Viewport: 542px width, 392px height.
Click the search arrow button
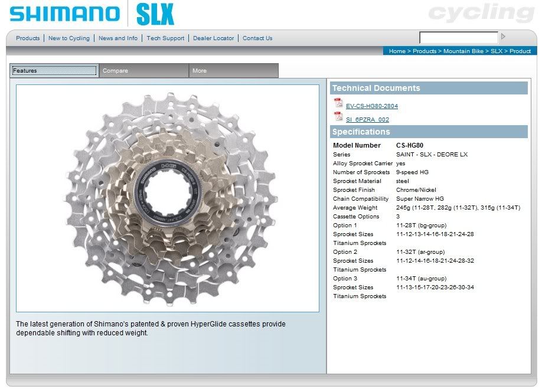pos(503,36)
